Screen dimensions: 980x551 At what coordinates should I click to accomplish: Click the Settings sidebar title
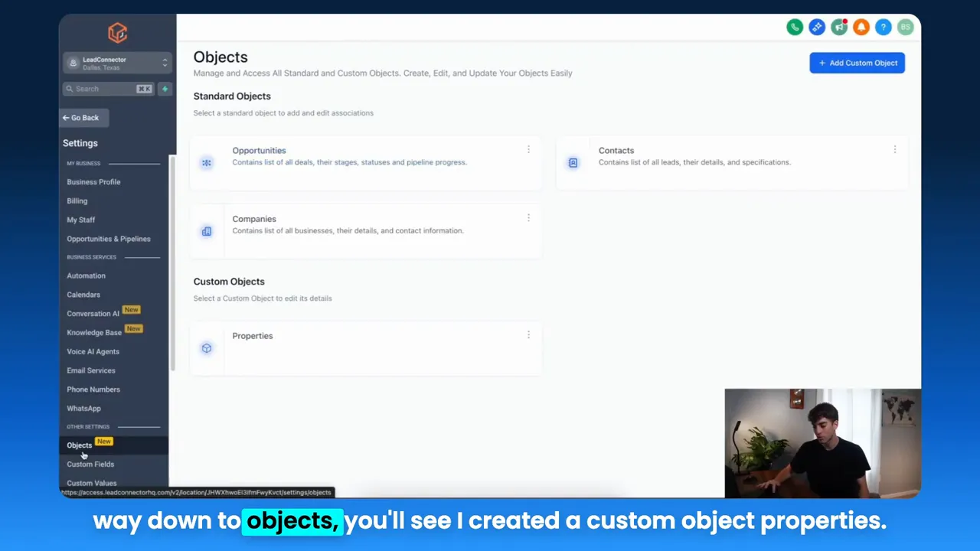pos(80,143)
